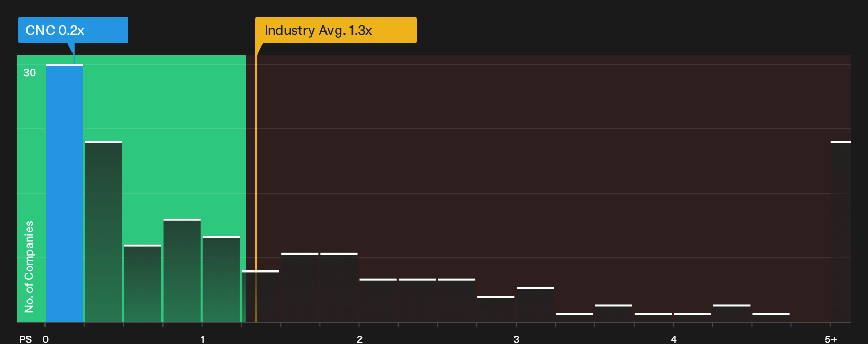Select the blue CNC histogram bar
The width and height of the screenshot is (868, 344).
[x=64, y=193]
